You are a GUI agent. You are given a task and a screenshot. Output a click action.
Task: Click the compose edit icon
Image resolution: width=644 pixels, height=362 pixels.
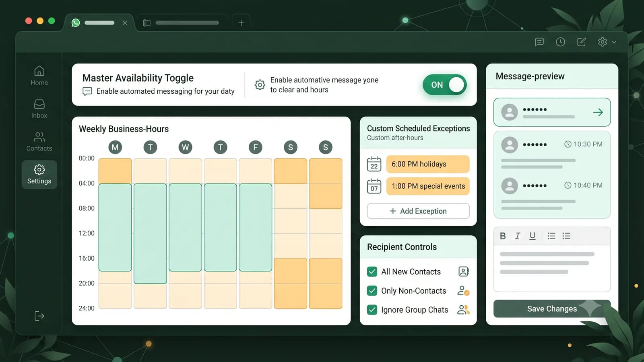pyautogui.click(x=582, y=42)
